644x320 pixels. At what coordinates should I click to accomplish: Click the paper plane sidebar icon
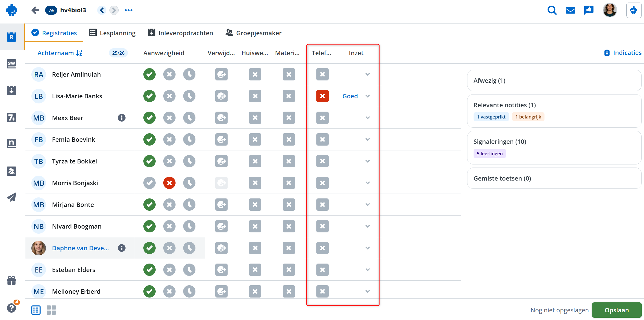(x=11, y=197)
